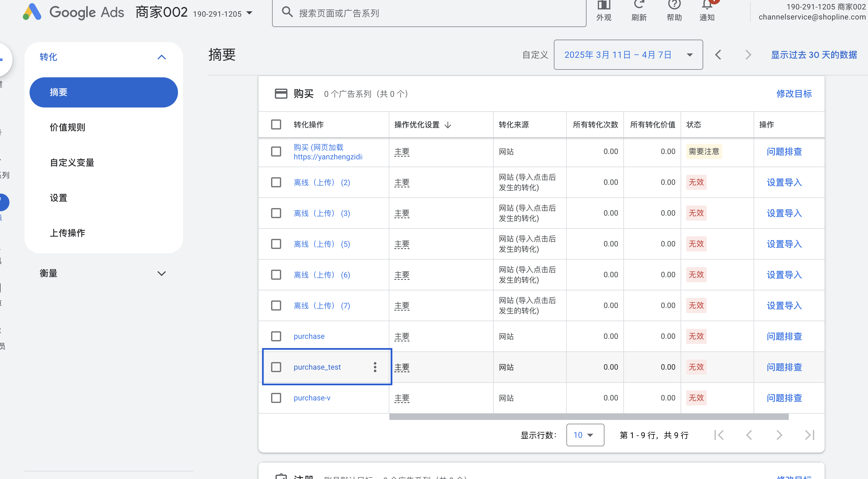Check the 购买 (网页加载) row checkbox
Viewport: 868px width, 479px height.
coord(276,151)
